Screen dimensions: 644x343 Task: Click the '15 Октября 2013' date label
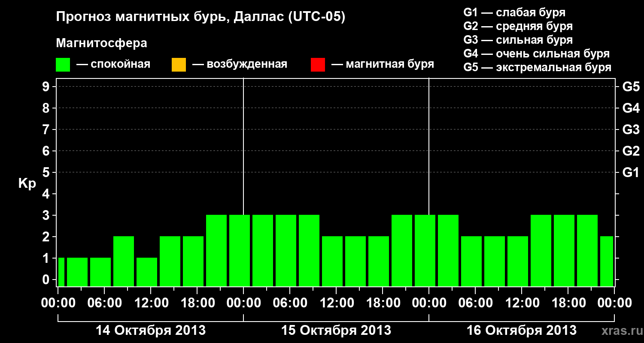(336, 331)
